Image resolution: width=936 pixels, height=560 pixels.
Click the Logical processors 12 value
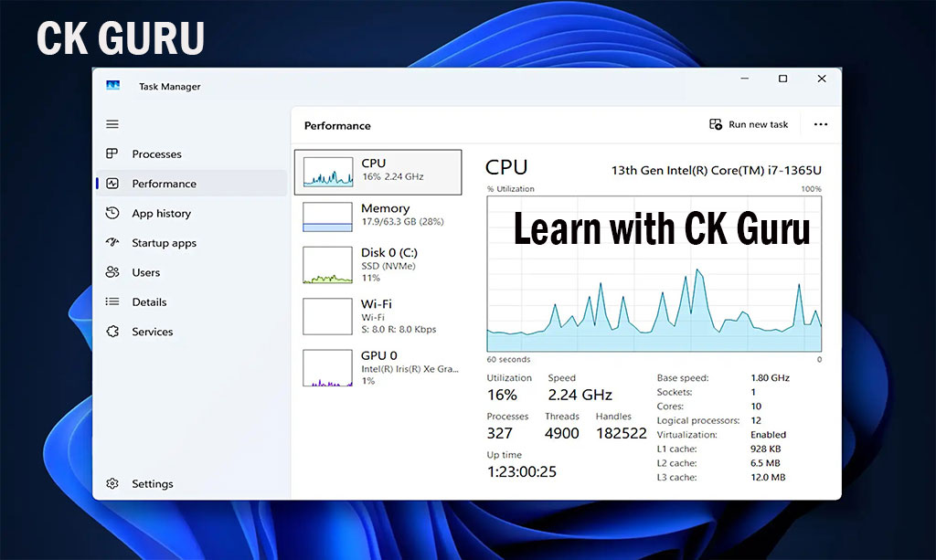pyautogui.click(x=756, y=420)
